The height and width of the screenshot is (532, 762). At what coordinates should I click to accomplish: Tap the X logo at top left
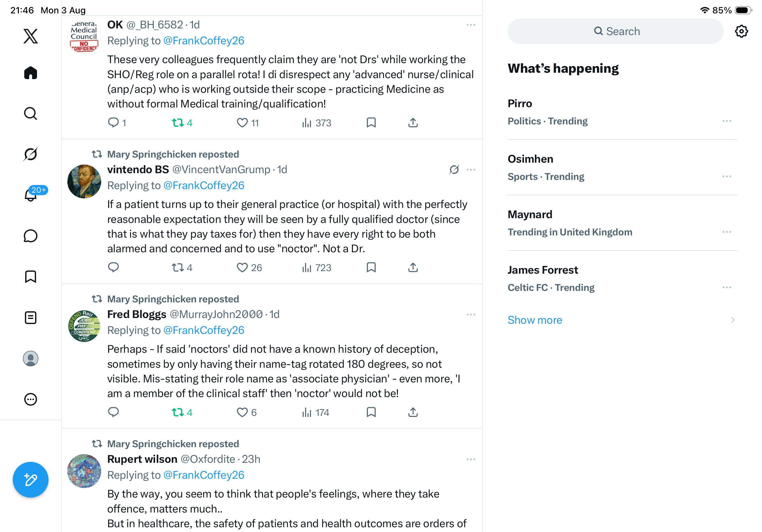31,36
